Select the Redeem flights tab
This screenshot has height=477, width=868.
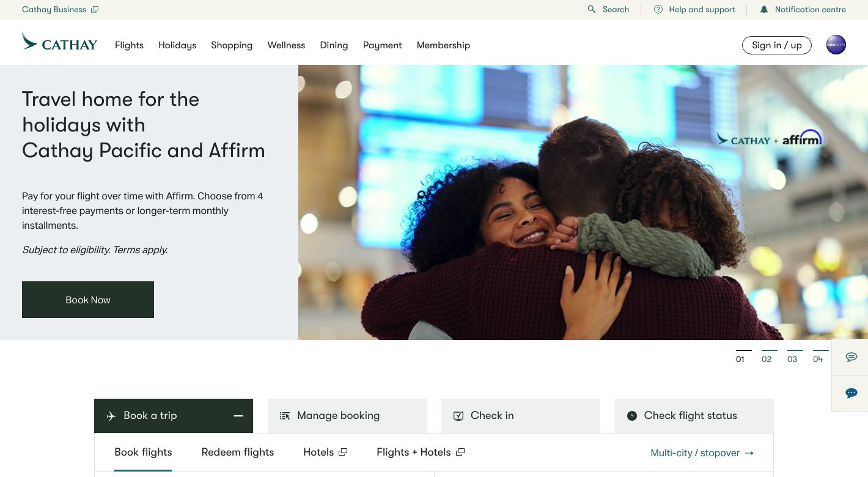(x=238, y=453)
